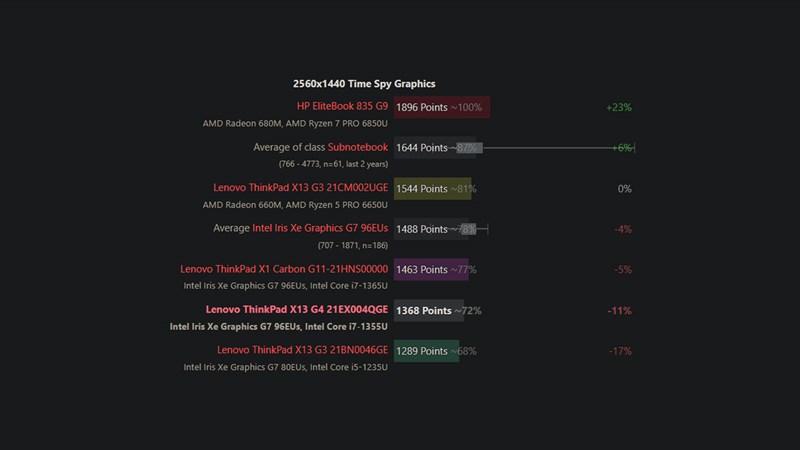Click the average Intel Iris Xe Graphics G7 96EUs link

[320, 228]
